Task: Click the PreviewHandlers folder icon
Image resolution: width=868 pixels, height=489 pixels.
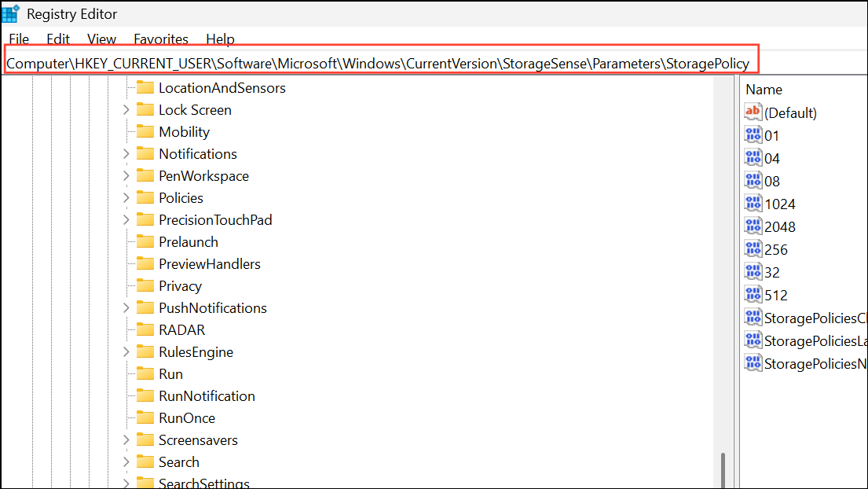Action: tap(145, 263)
